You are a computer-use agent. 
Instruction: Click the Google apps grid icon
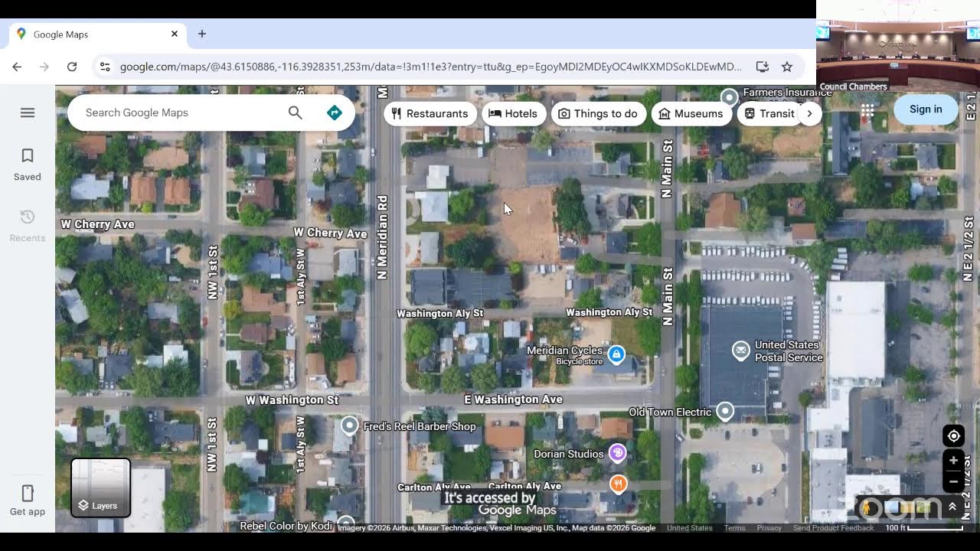click(867, 109)
